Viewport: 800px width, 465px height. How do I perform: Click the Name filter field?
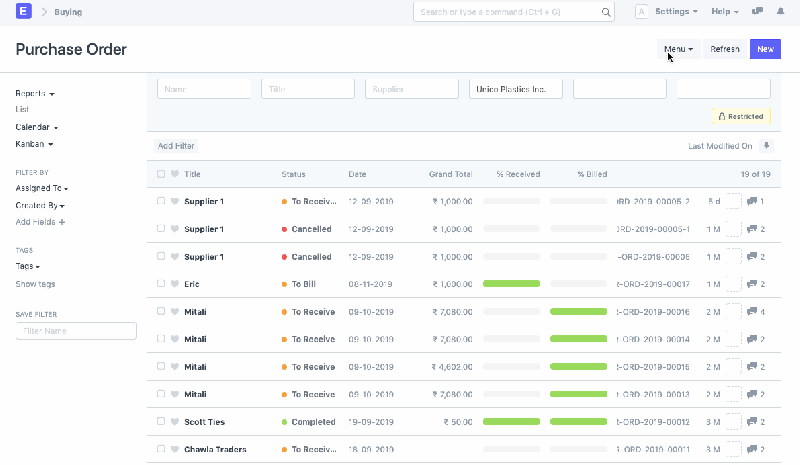pos(204,89)
